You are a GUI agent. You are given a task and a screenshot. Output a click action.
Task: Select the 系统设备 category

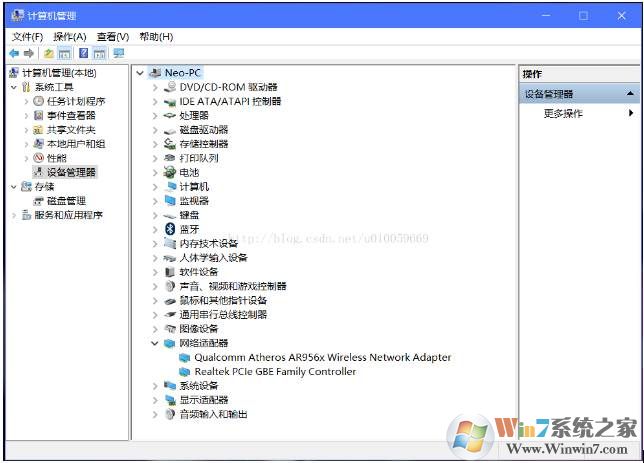coord(199,385)
